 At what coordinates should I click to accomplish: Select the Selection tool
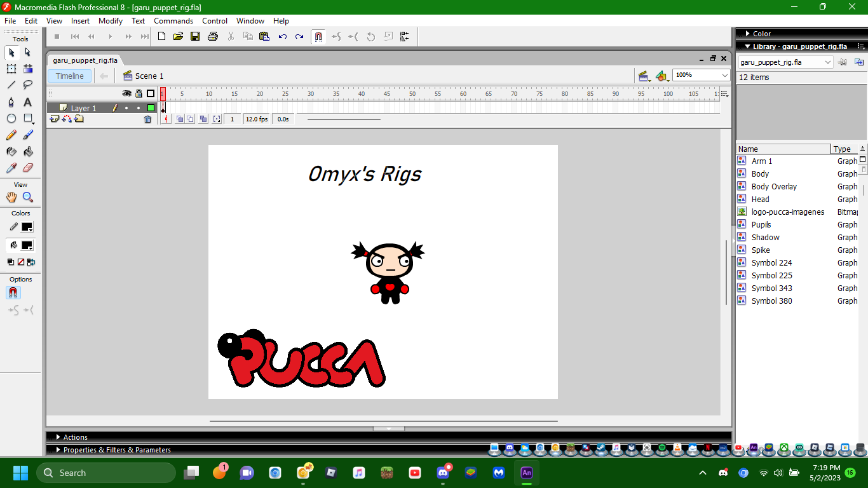pyautogui.click(x=11, y=52)
